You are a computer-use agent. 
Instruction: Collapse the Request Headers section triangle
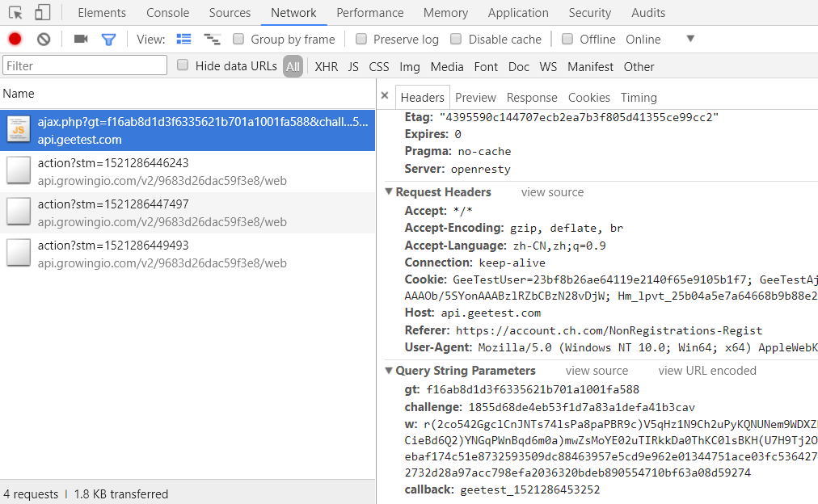point(389,191)
